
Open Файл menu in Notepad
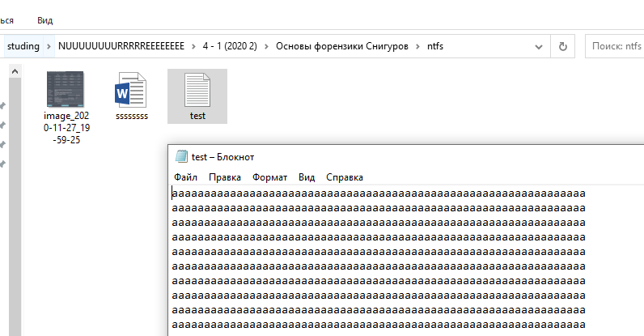(x=185, y=177)
